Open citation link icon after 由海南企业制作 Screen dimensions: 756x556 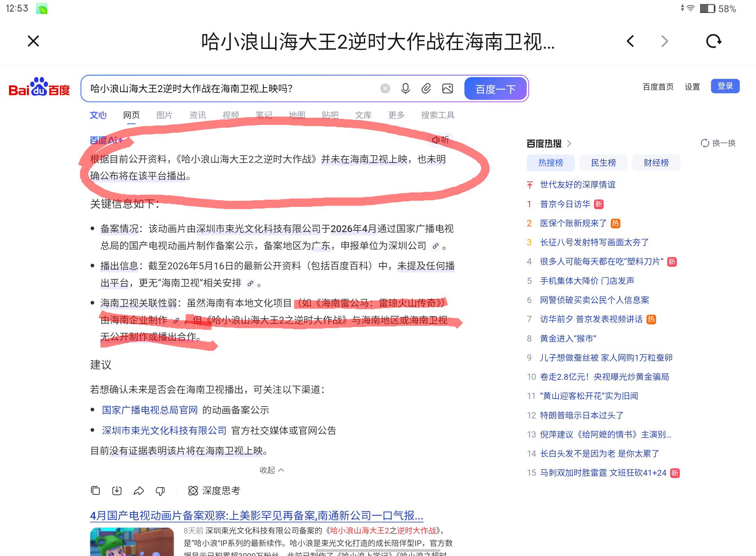click(x=176, y=321)
